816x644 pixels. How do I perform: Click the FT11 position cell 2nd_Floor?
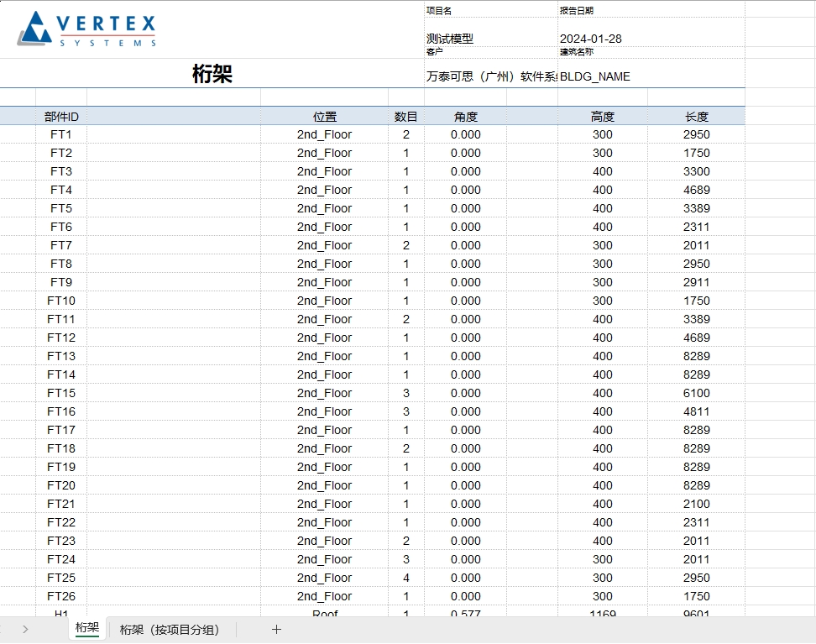click(x=325, y=319)
